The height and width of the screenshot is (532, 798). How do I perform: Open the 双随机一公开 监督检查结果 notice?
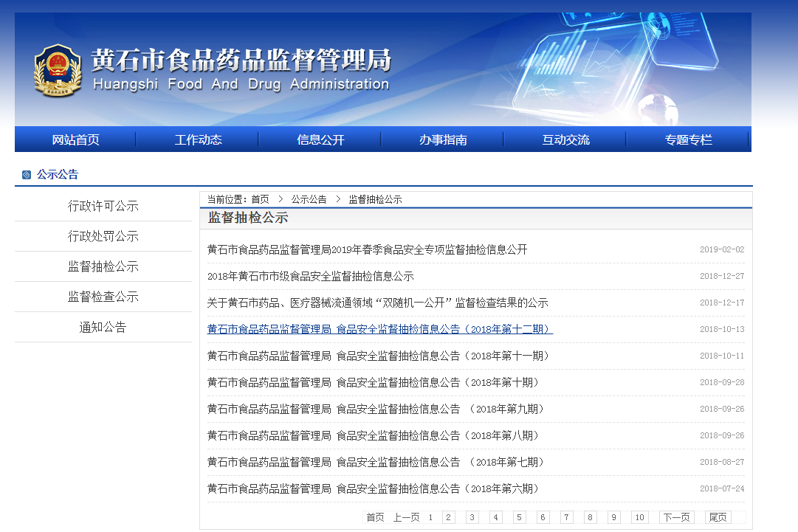tap(378, 303)
